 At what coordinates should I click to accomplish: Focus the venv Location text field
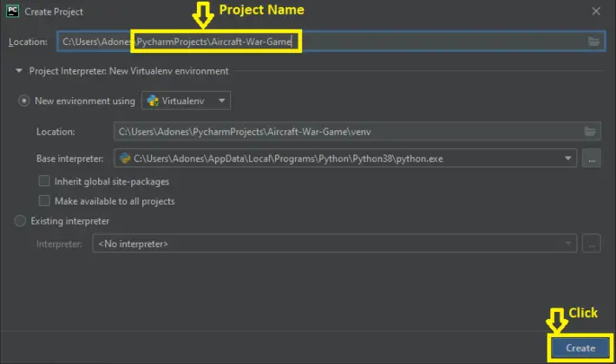[347, 132]
